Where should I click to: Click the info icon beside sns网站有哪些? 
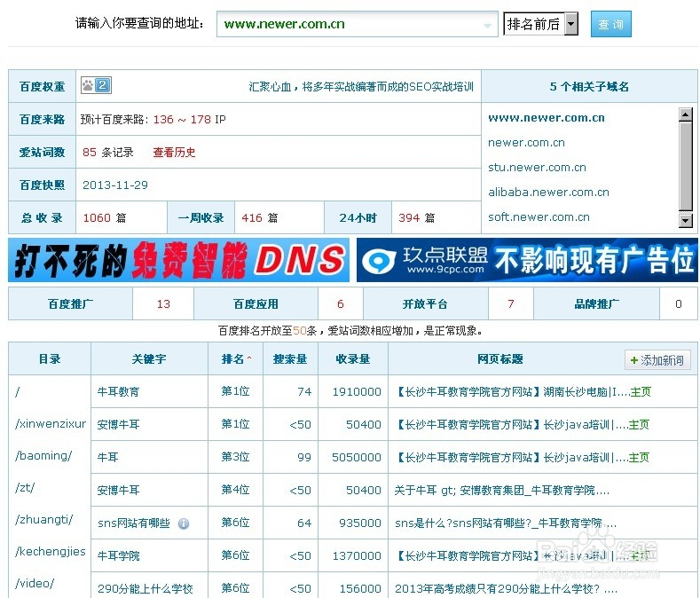pyautogui.click(x=184, y=523)
